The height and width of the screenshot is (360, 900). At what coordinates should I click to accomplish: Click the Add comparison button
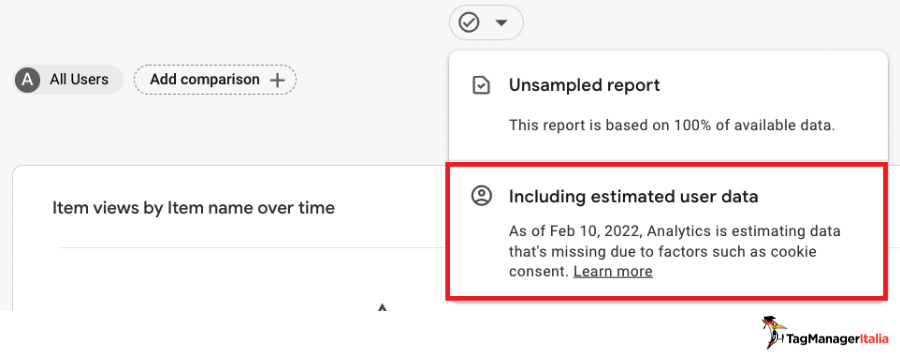pyautogui.click(x=215, y=80)
